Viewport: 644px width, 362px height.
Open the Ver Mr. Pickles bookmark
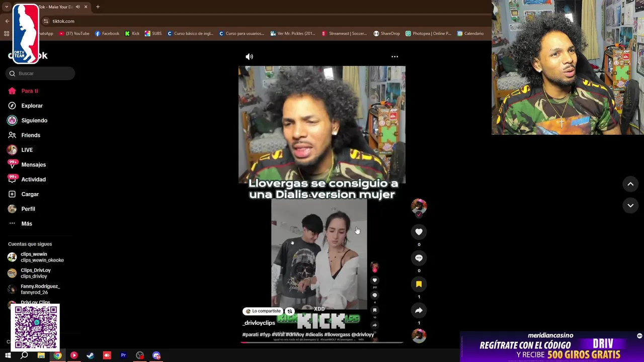[x=293, y=34]
